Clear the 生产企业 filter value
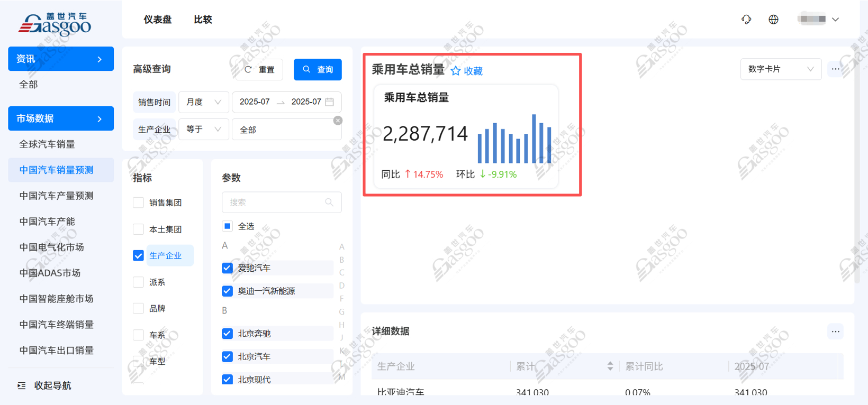The image size is (868, 405). [338, 121]
